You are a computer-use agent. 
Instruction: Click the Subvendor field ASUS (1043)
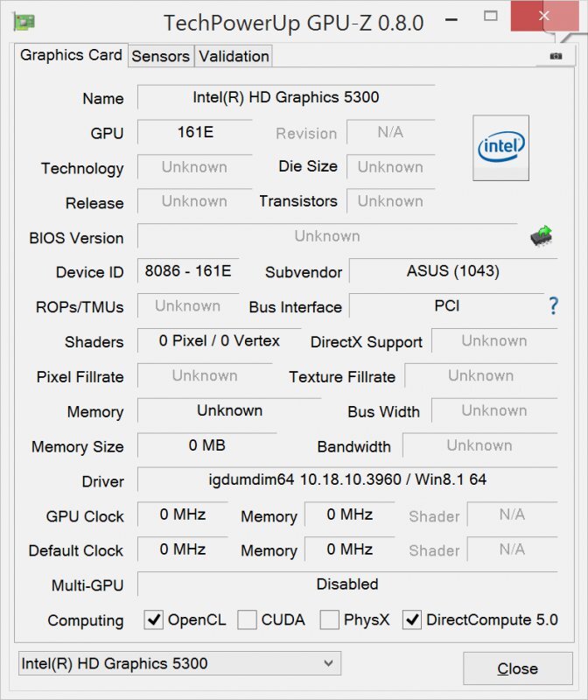click(x=453, y=271)
